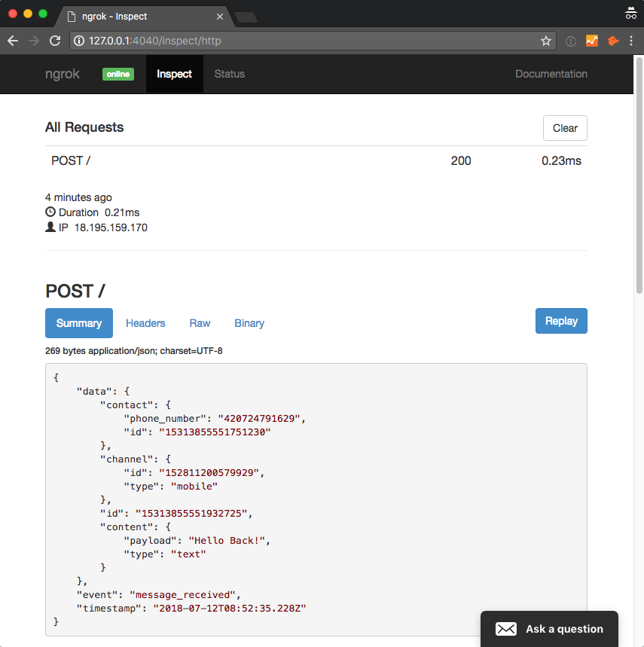Click the envelope icon in Ask a question
The height and width of the screenshot is (647, 644).
coord(506,628)
